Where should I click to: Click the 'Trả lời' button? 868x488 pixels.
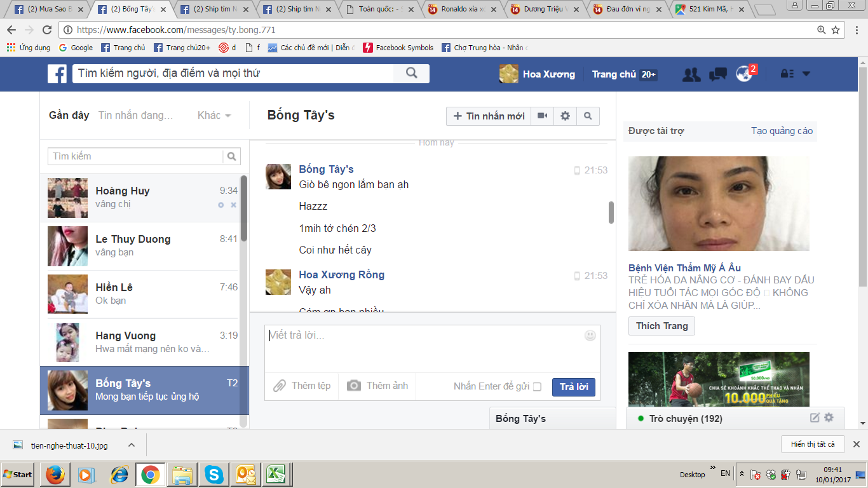coord(573,386)
